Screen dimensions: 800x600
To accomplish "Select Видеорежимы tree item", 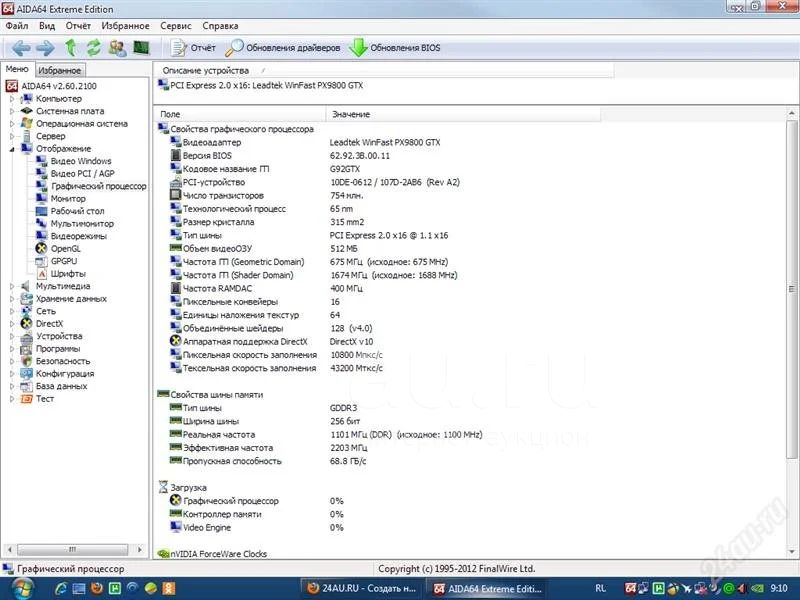I will (x=79, y=236).
